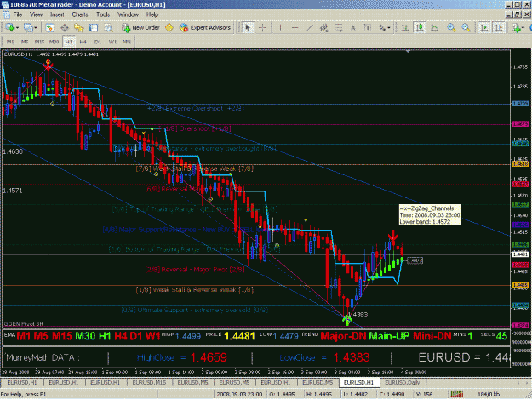This screenshot has width=532, height=399.
Task: Zoom out of the chart
Action: tap(466, 28)
